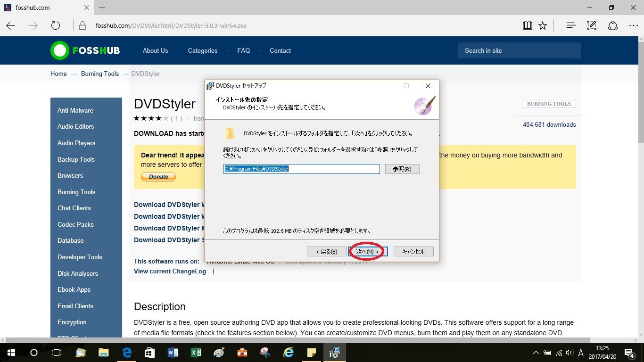Open Reading view icon in Edge toolbar
Image resolution: width=644 pixels, height=362 pixels.
pos(528,25)
